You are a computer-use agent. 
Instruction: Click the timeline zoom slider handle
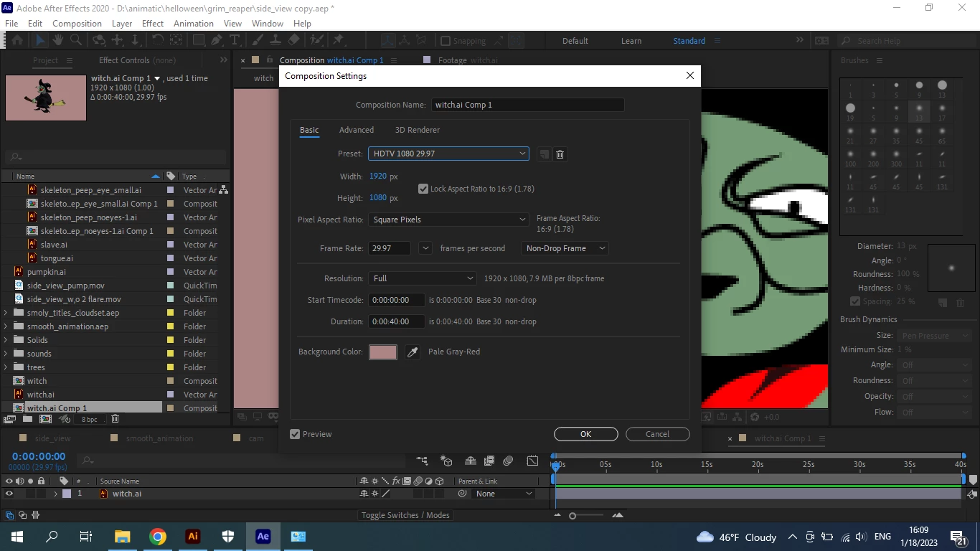pos(573,516)
